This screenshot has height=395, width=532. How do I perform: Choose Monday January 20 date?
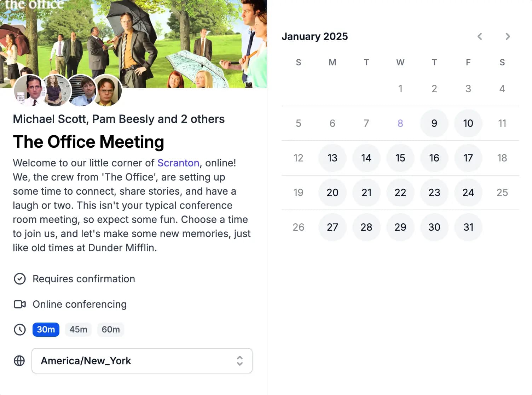click(x=332, y=193)
